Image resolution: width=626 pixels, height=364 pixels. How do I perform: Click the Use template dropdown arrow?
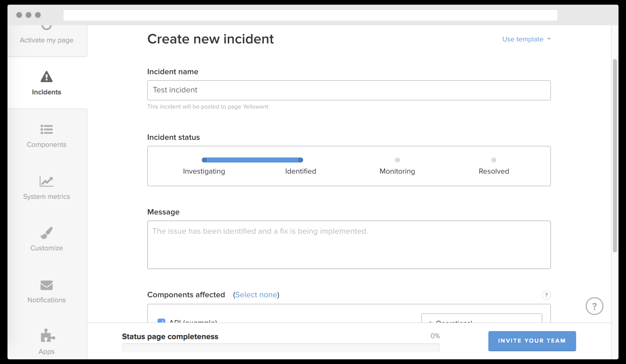549,39
